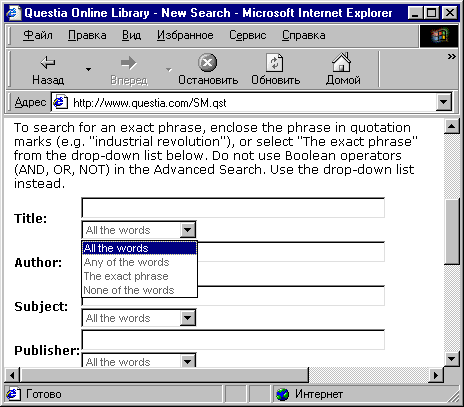This screenshot has width=464, height=407.
Task: Expand the toolbar overflow chevron
Action: point(451,57)
